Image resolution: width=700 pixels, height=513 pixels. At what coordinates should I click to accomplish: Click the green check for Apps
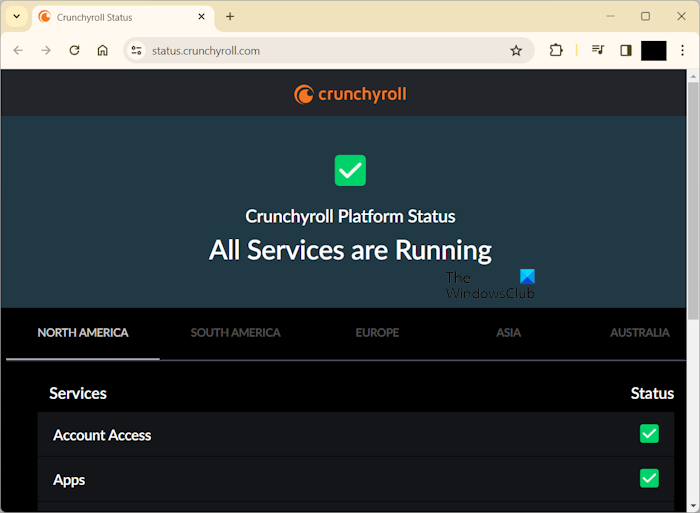pyautogui.click(x=649, y=478)
